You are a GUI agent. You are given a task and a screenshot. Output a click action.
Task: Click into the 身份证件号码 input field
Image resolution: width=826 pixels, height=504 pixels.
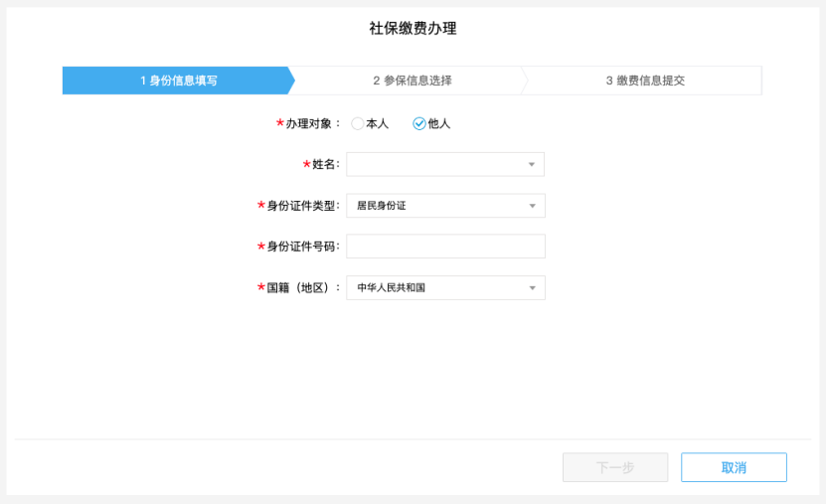click(x=445, y=247)
